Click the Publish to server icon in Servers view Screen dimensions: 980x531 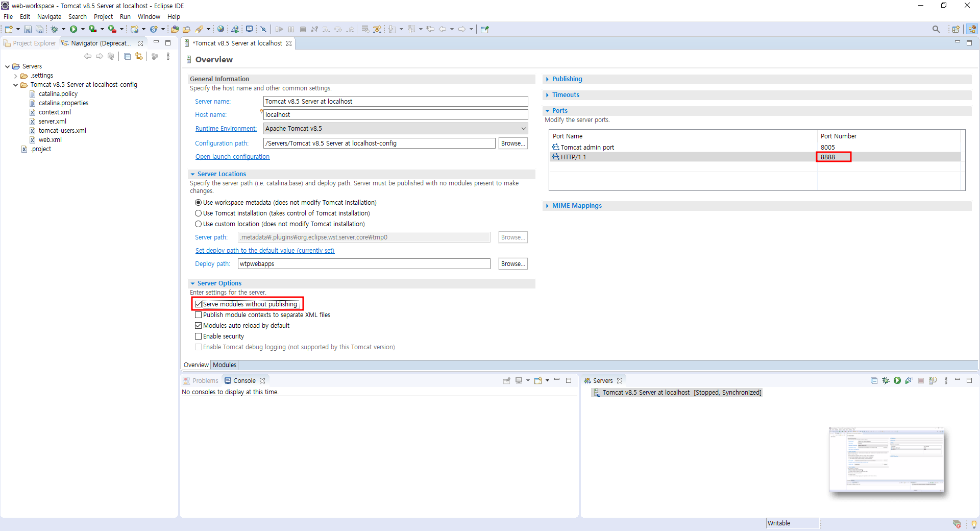(933, 380)
